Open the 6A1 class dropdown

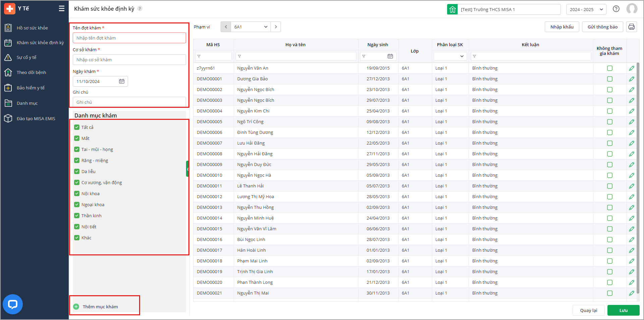251,27
